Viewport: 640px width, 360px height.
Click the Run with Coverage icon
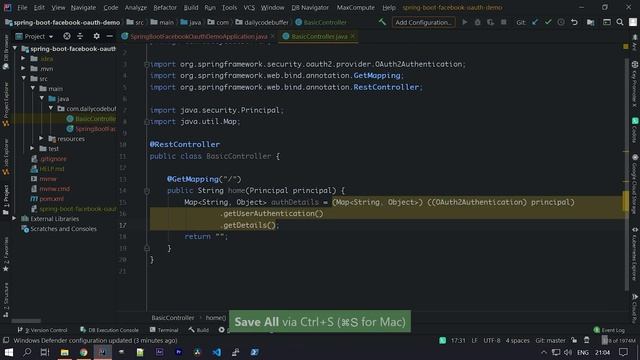pyautogui.click(x=491, y=22)
